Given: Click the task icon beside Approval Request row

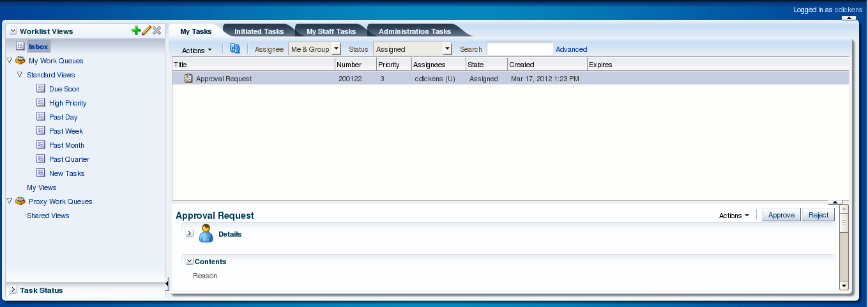Looking at the screenshot, I should click(x=188, y=79).
